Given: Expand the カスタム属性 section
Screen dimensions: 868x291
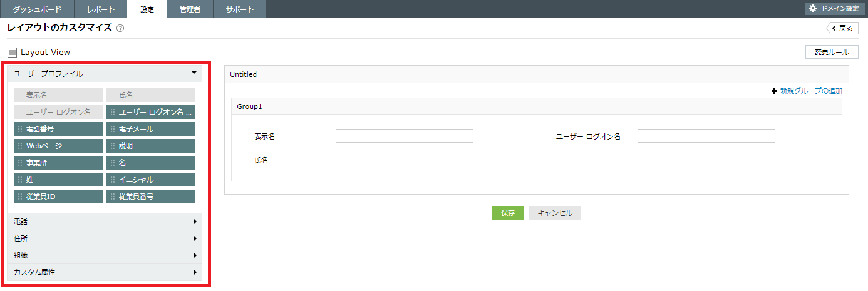Looking at the screenshot, I should point(195,272).
